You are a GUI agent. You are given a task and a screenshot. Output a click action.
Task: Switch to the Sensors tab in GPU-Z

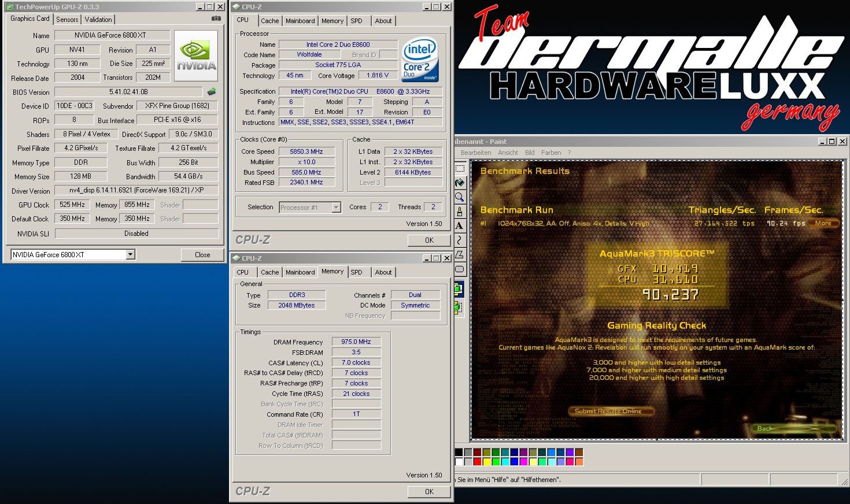(x=67, y=20)
